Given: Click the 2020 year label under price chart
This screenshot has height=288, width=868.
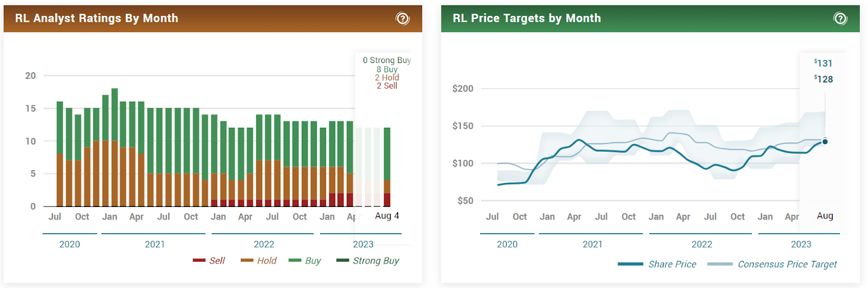Looking at the screenshot, I should (507, 245).
